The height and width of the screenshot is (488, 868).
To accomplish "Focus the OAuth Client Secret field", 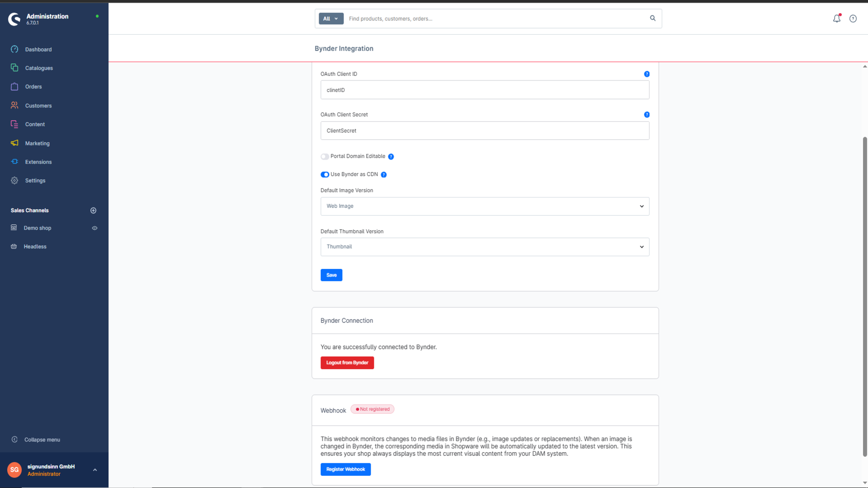I will pos(485,131).
